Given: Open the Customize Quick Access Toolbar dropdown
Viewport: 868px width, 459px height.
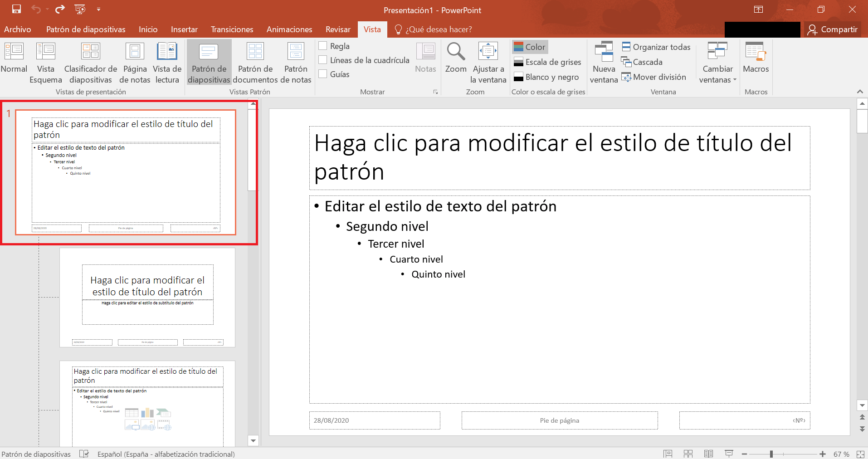Looking at the screenshot, I should click(98, 9).
